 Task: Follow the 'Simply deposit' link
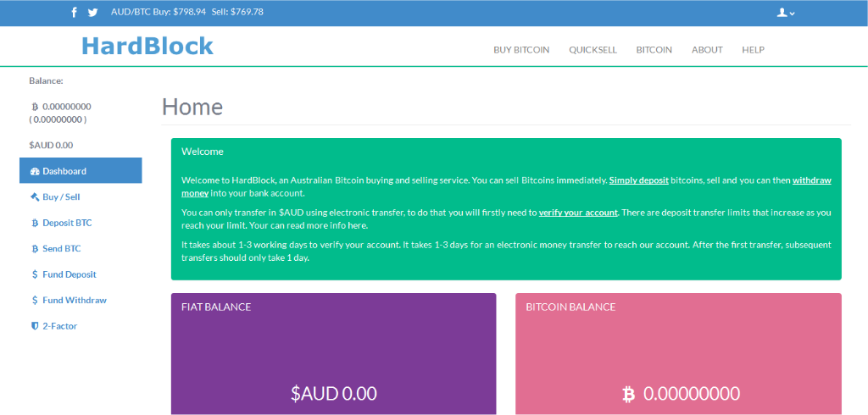pyautogui.click(x=639, y=180)
